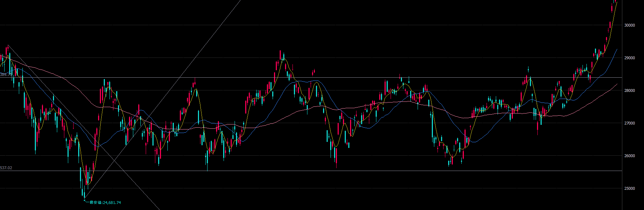Click the 最安値 24,681.74 lowest price label
Image resolution: width=644 pixels, height=210 pixels.
point(105,203)
